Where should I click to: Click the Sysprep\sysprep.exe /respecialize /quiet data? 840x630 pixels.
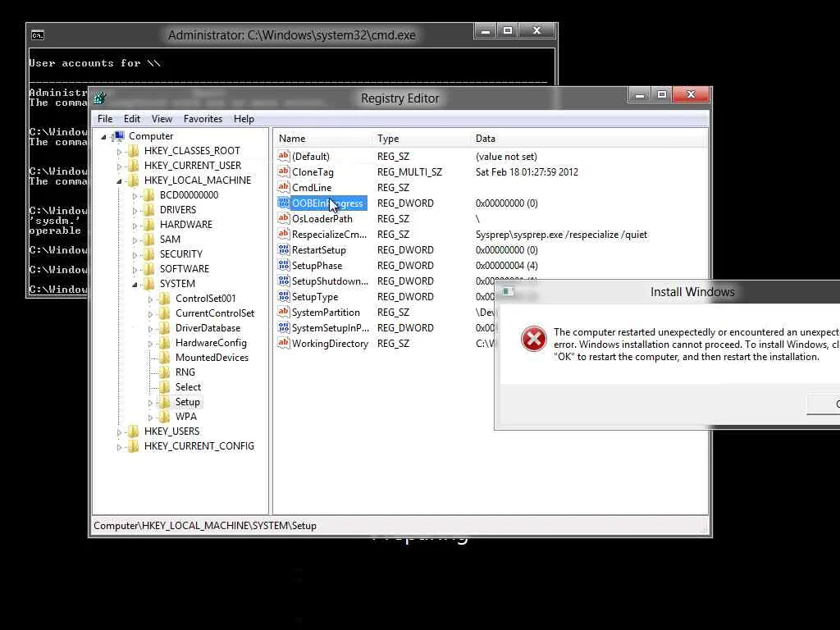(561, 235)
